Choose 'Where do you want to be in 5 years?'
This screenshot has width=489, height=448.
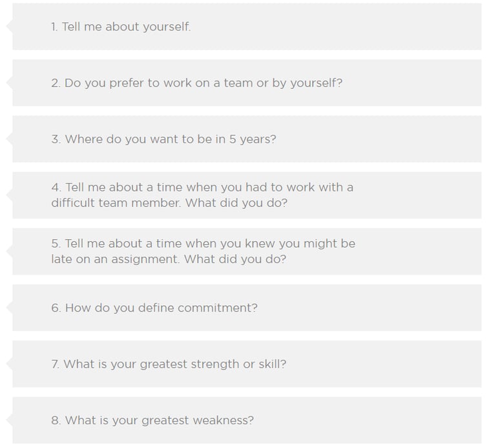247,139
